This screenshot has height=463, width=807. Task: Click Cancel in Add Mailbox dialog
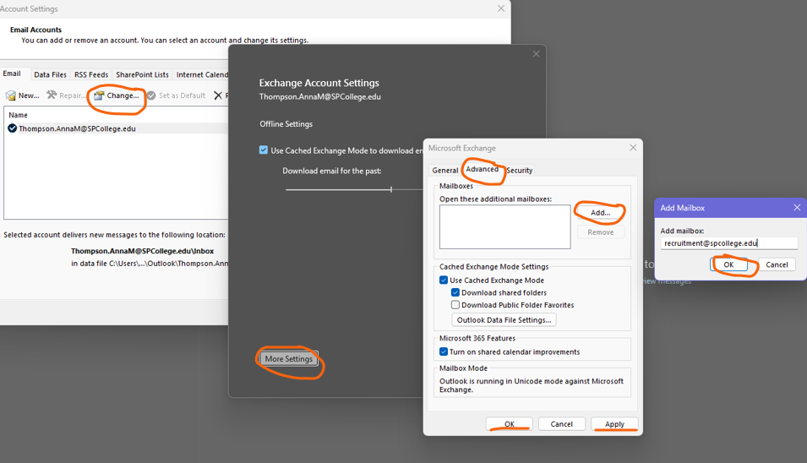click(x=777, y=264)
